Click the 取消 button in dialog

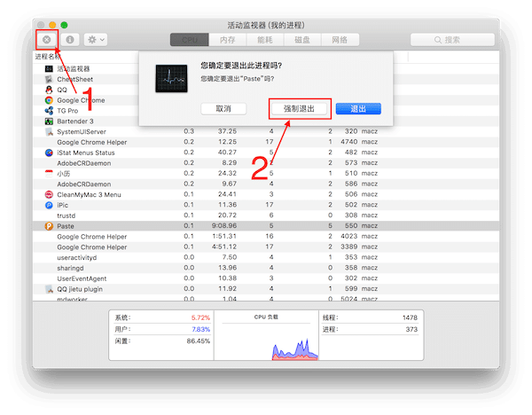point(223,108)
